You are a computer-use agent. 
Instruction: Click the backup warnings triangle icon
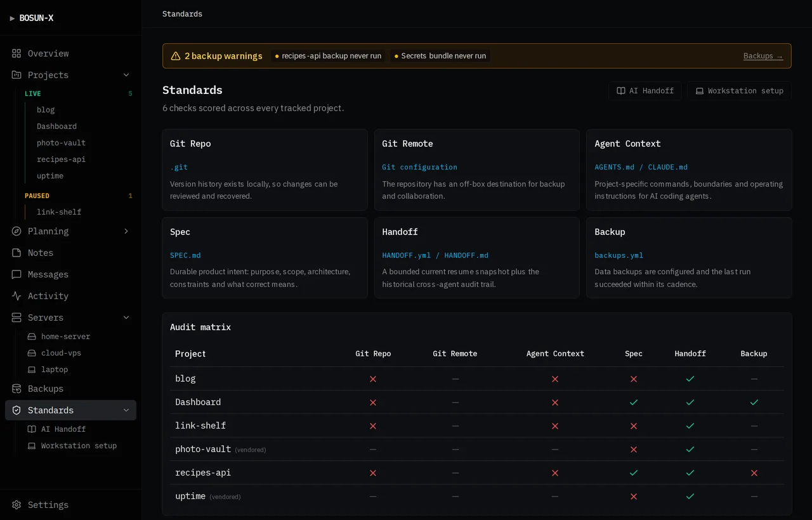pos(176,56)
